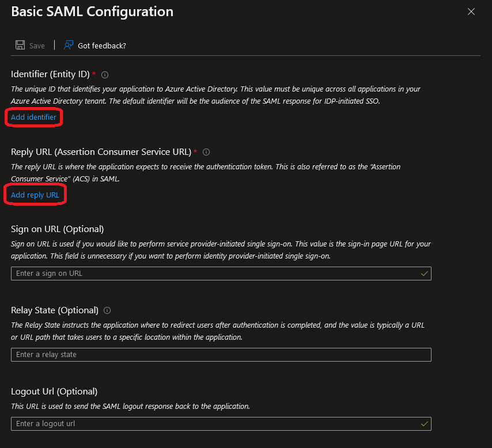The height and width of the screenshot is (448, 492).
Task: Click the Save text label in toolbar
Action: point(37,46)
